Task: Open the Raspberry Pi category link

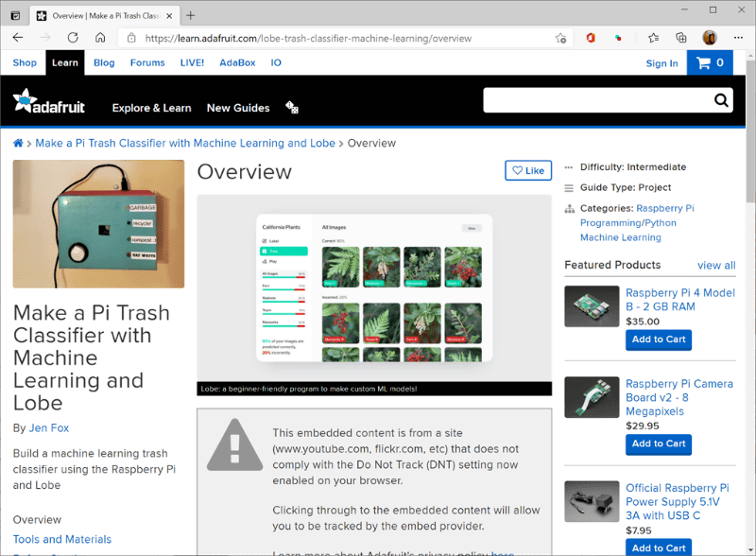Action: [665, 208]
